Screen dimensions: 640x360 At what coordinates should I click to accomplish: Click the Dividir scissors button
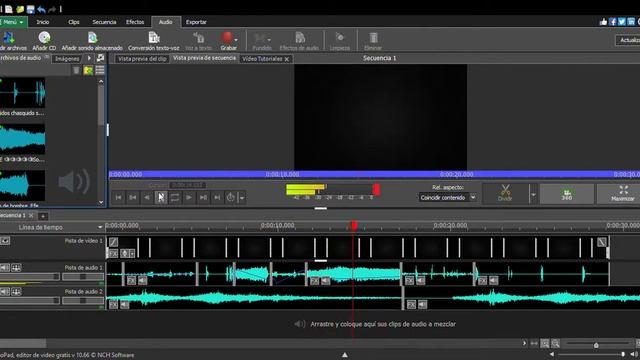(505, 193)
